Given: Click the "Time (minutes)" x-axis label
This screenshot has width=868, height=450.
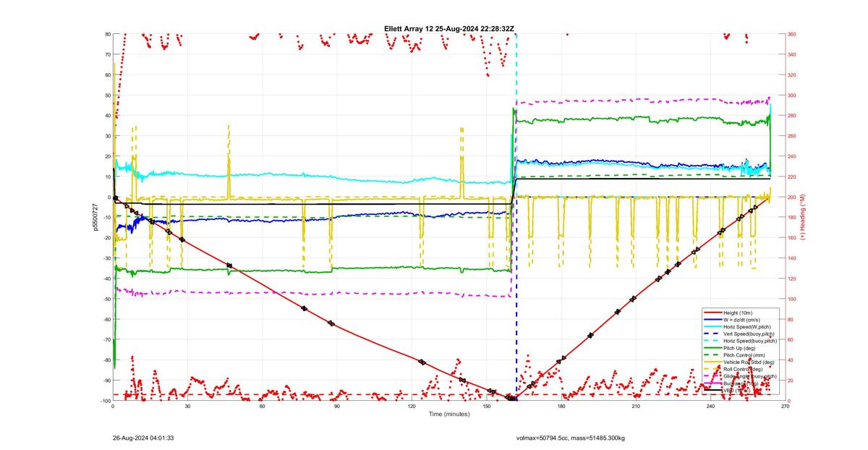Looking at the screenshot, I should (x=448, y=415).
